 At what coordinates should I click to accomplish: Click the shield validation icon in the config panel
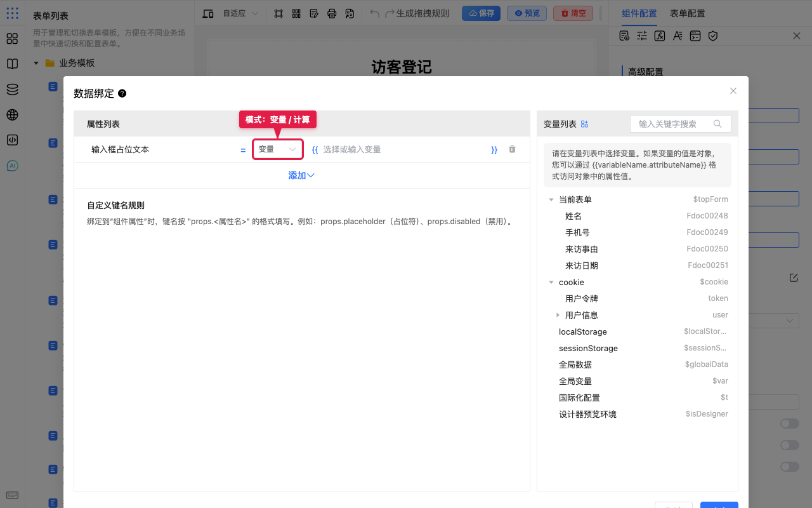pyautogui.click(x=713, y=36)
